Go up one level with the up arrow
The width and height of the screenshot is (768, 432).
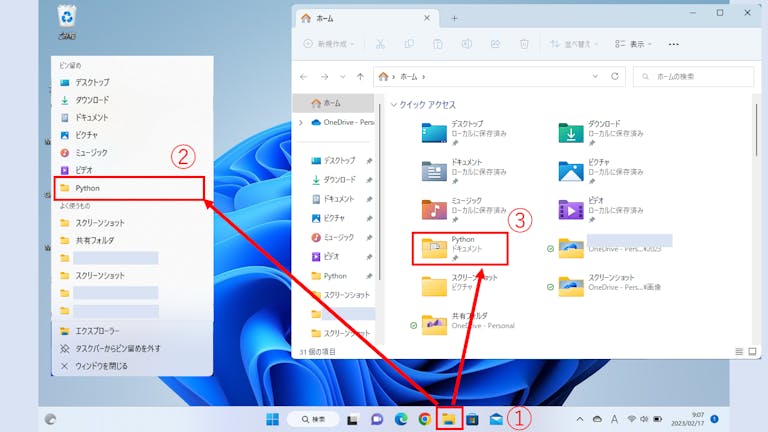click(x=360, y=77)
